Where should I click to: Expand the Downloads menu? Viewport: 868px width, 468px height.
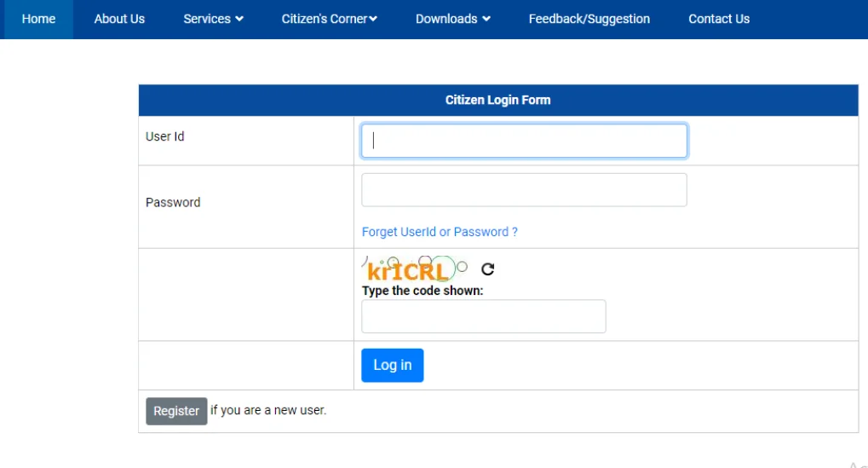click(x=452, y=19)
